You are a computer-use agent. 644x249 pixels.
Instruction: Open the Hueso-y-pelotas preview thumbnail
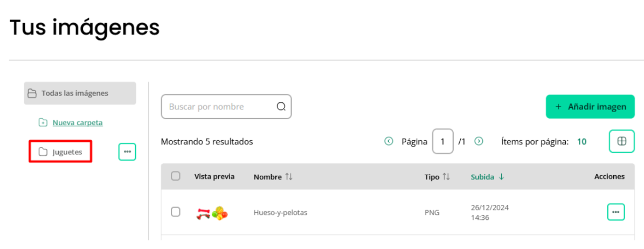point(212,213)
